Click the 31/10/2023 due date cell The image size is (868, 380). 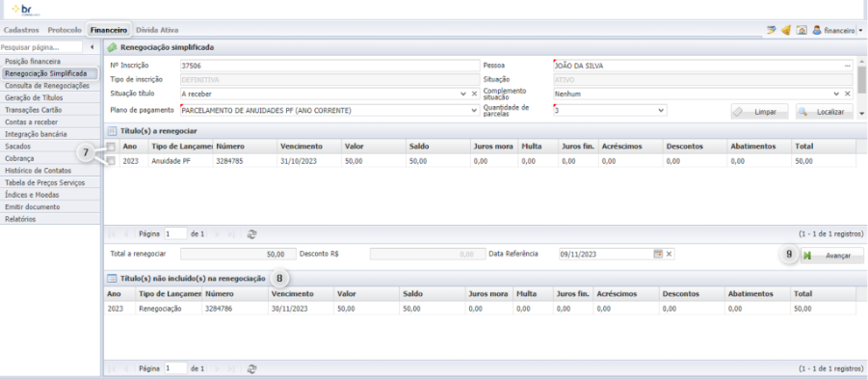click(308, 161)
